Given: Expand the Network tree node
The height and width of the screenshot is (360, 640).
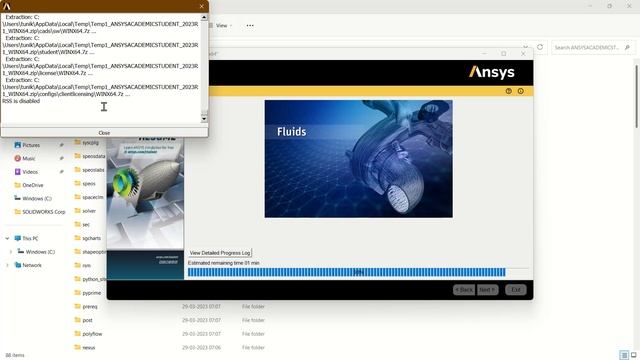Looking at the screenshot, I should tap(7, 265).
